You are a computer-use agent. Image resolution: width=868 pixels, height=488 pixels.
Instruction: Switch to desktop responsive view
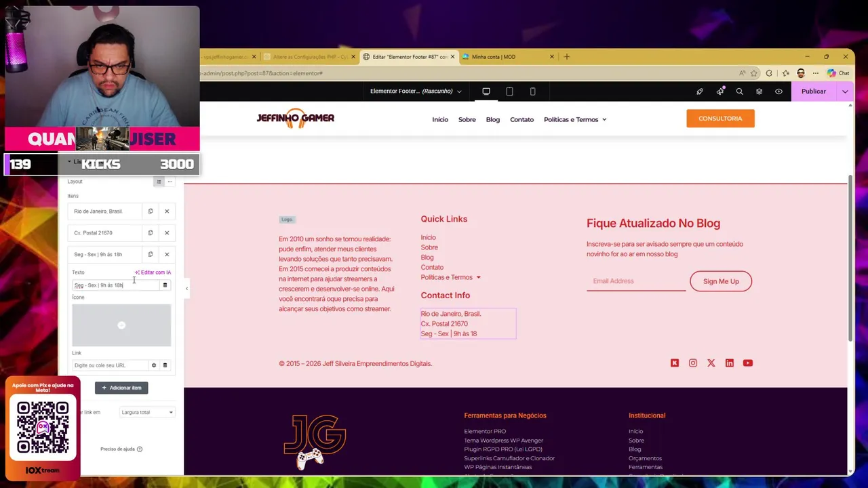[486, 91]
